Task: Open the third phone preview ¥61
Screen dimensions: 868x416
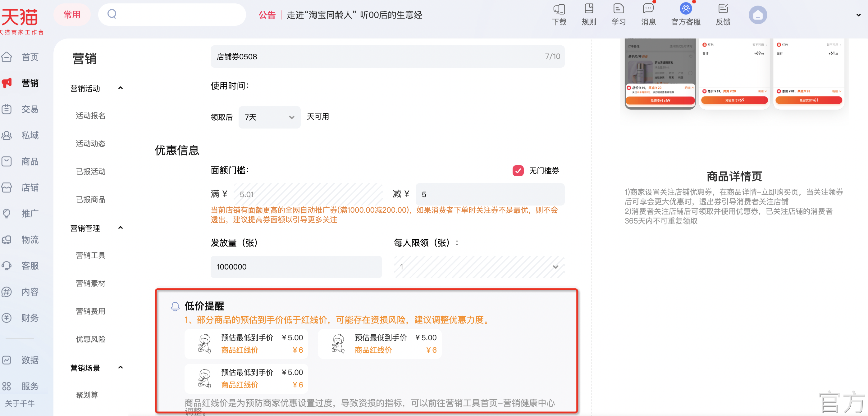Action: [x=809, y=74]
